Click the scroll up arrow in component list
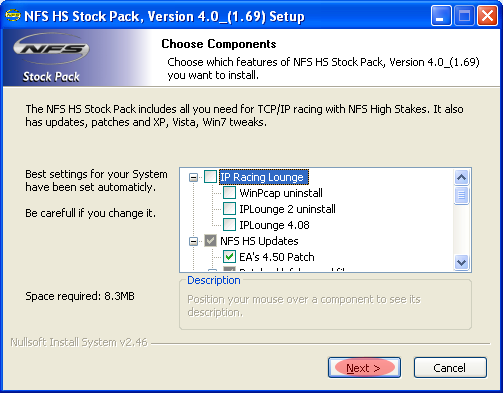Screen dimensions: 503x393 tap(462, 177)
